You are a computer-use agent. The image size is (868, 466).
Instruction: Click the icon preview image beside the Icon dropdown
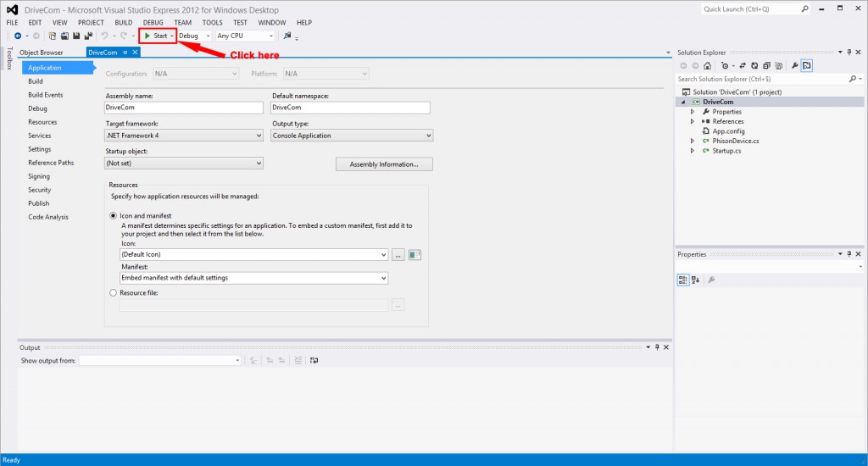pyautogui.click(x=415, y=254)
